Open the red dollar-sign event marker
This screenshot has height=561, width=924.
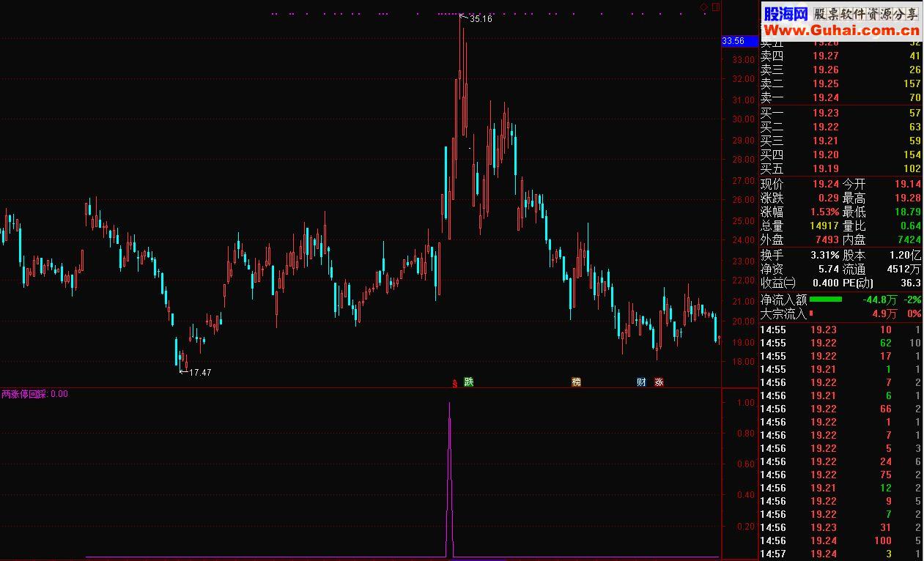[x=455, y=382]
